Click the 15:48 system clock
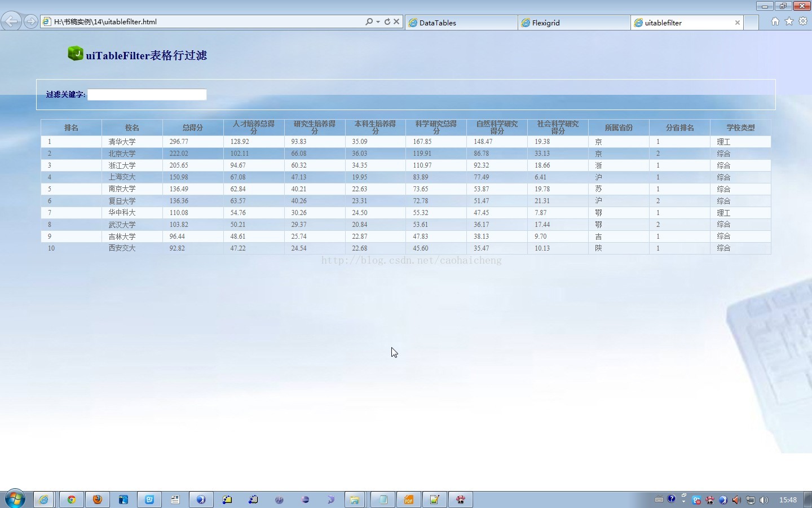Screen dimensions: 812x508 [788, 500]
